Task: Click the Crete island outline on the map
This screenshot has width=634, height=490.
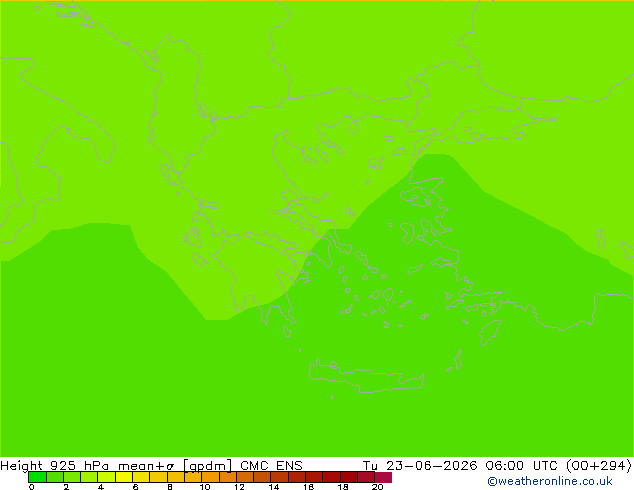Action: tap(367, 376)
